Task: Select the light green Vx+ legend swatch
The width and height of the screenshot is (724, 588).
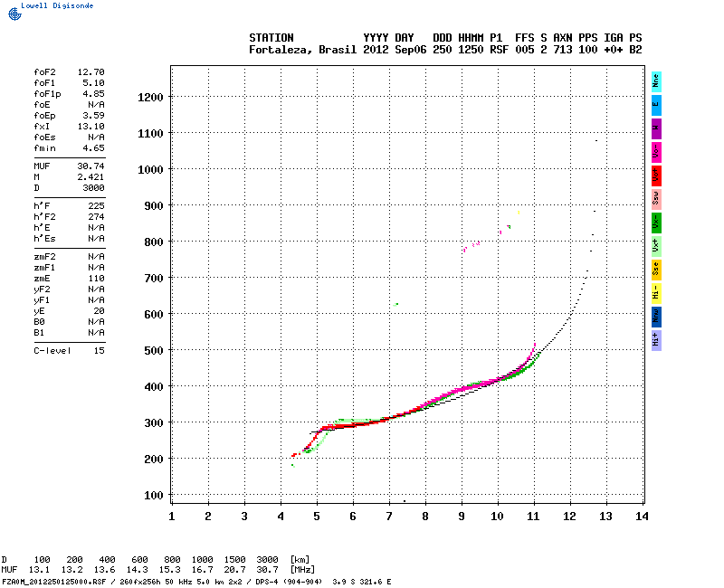Action: [656, 246]
